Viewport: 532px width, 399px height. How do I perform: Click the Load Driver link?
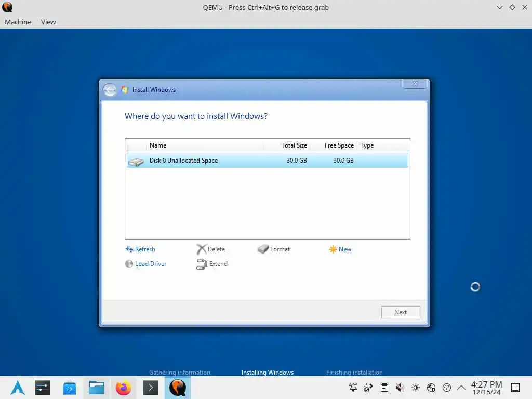point(151,264)
